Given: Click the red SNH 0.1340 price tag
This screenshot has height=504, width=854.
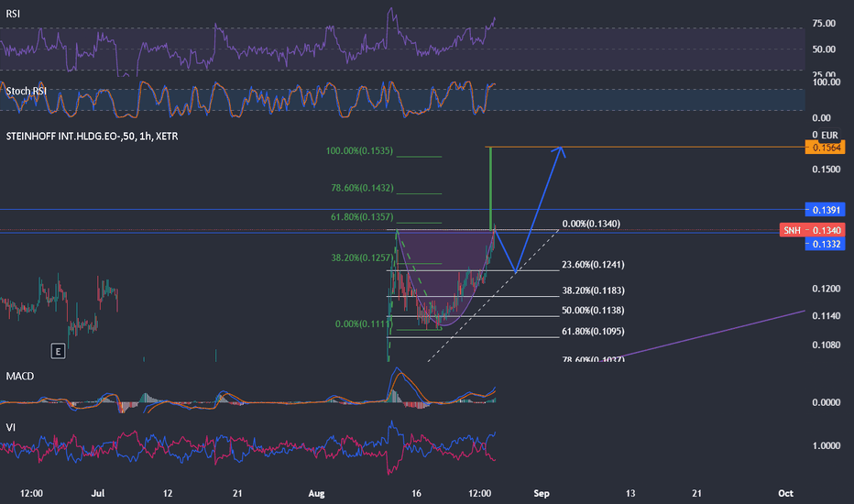Looking at the screenshot, I should pos(812,230).
